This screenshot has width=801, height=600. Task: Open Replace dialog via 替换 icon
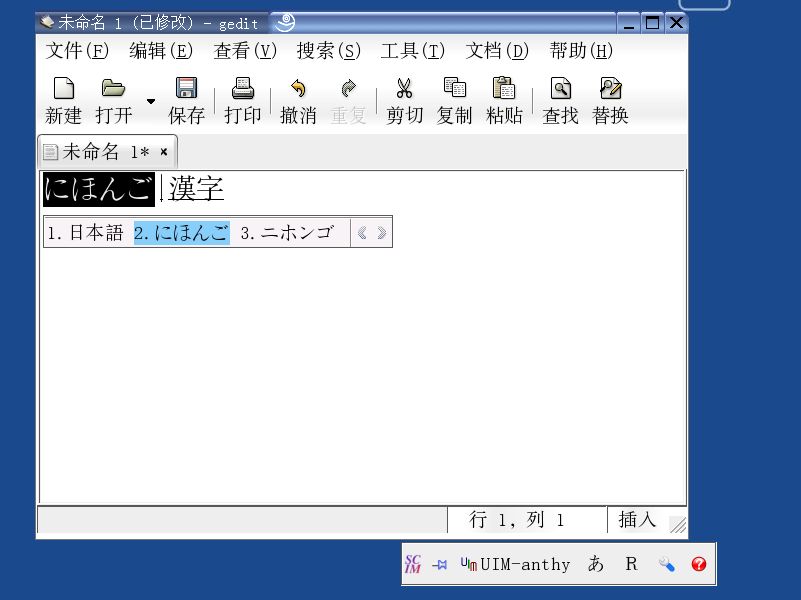point(610,90)
